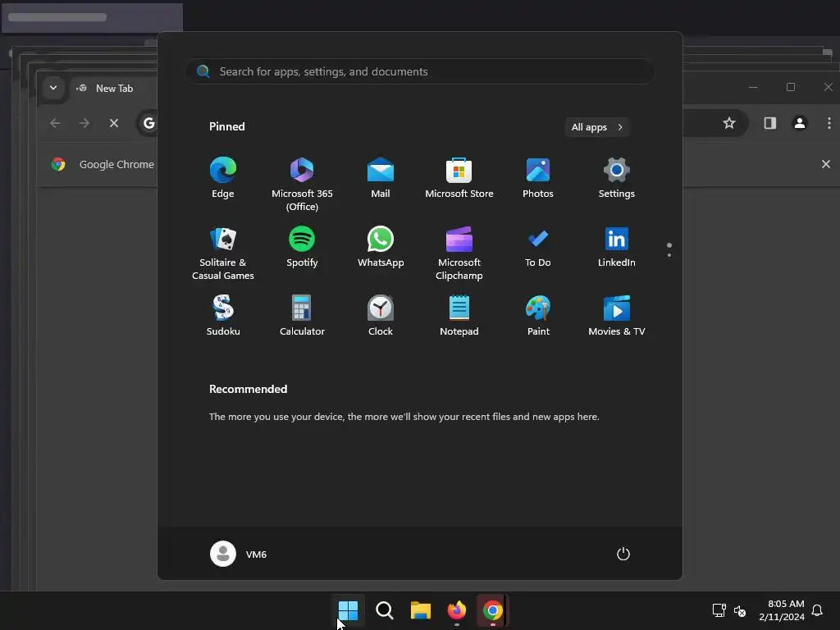Open the To Do app
This screenshot has height=630, width=840.
click(x=538, y=247)
